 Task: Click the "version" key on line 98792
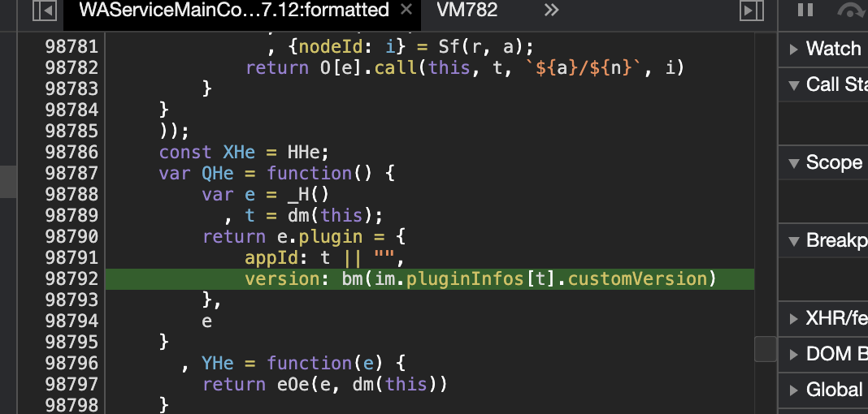282,278
